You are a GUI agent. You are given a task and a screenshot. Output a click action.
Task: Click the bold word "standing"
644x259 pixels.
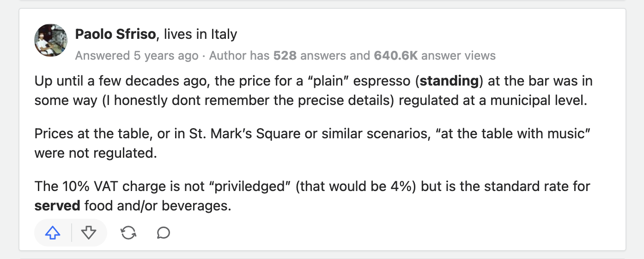[449, 81]
